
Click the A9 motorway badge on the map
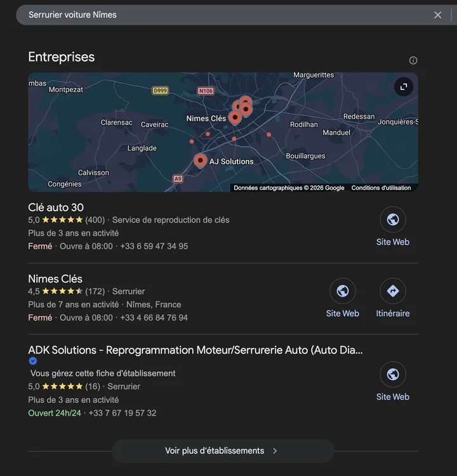[x=178, y=179]
